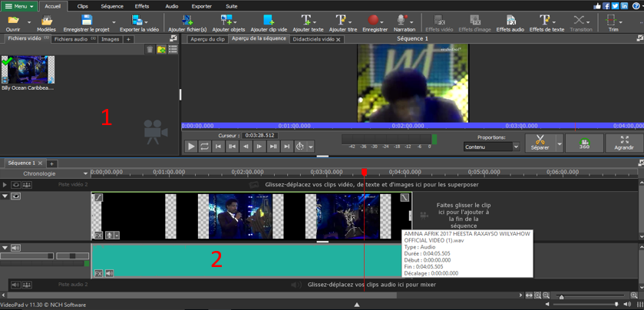Click the Séparer scissors button

pyautogui.click(x=540, y=143)
